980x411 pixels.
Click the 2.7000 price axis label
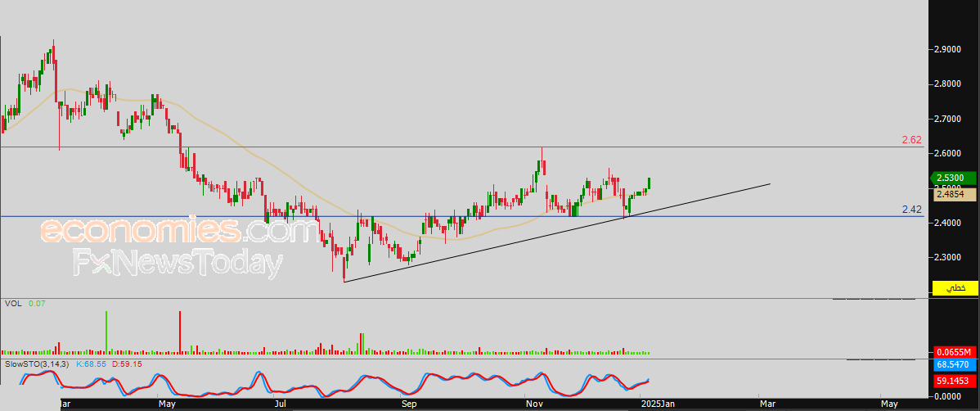(x=947, y=119)
